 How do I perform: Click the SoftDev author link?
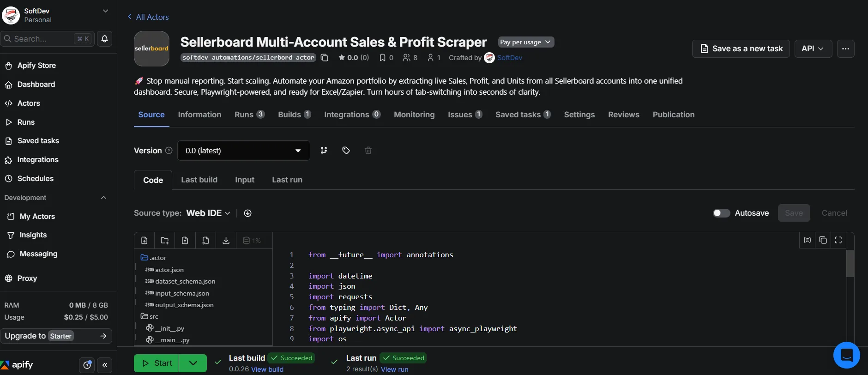point(510,58)
